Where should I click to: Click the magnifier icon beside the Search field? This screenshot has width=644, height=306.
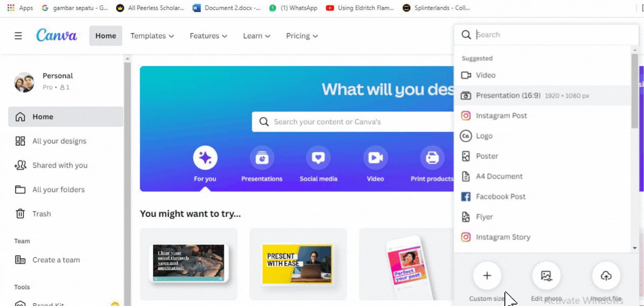[466, 35]
